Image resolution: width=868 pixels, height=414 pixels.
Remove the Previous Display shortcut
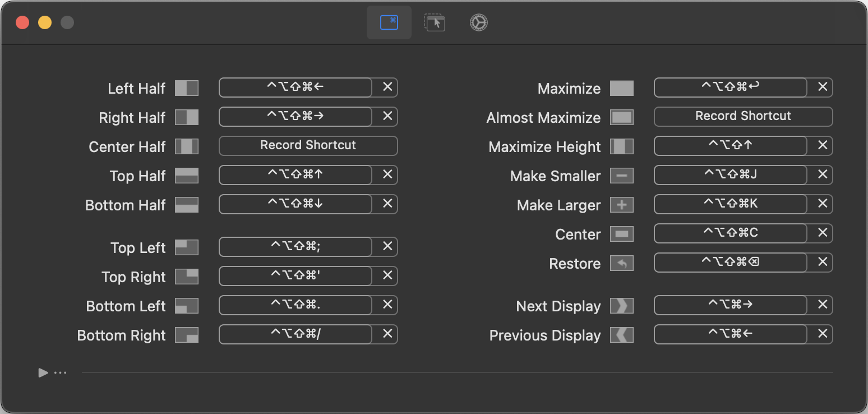(x=822, y=334)
